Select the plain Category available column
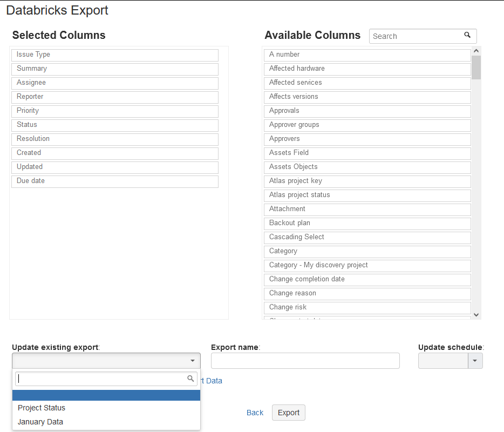Screen dimensions: 504x432 pyautogui.click(x=367, y=252)
